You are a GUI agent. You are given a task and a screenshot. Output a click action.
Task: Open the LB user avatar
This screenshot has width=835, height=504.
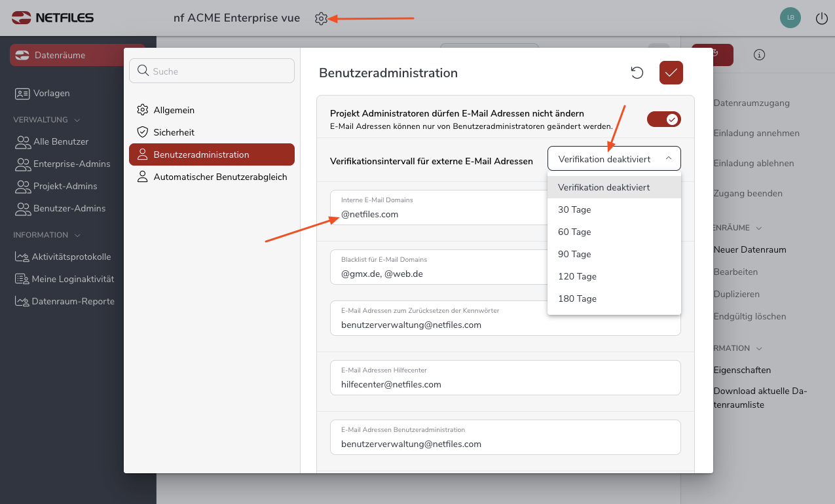790,18
